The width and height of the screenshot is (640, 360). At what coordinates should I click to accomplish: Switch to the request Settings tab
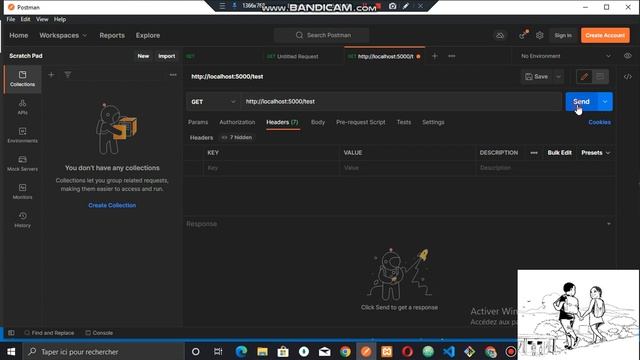(x=433, y=122)
